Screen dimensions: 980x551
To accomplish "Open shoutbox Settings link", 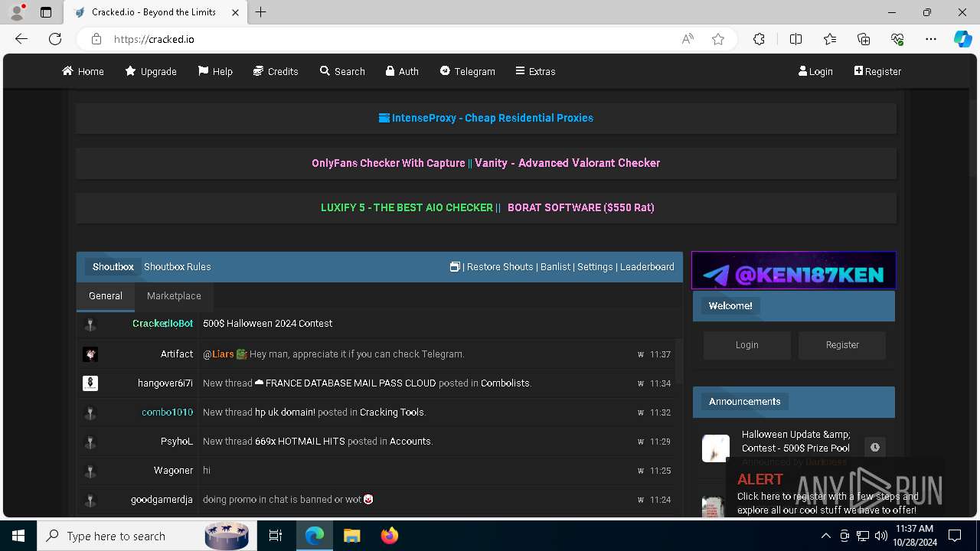I will click(x=595, y=267).
